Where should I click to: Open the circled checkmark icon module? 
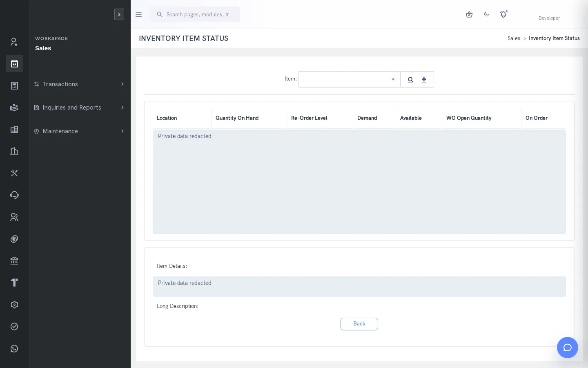click(14, 326)
